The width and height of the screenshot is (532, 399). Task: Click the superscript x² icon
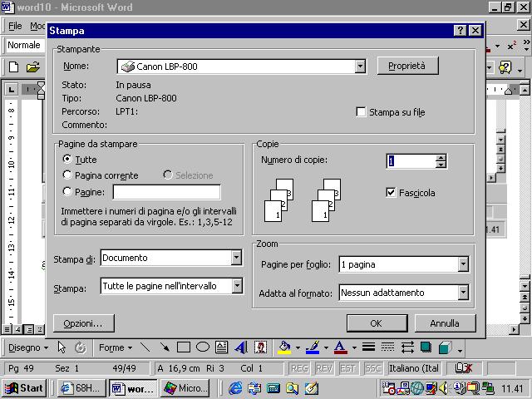click(512, 46)
